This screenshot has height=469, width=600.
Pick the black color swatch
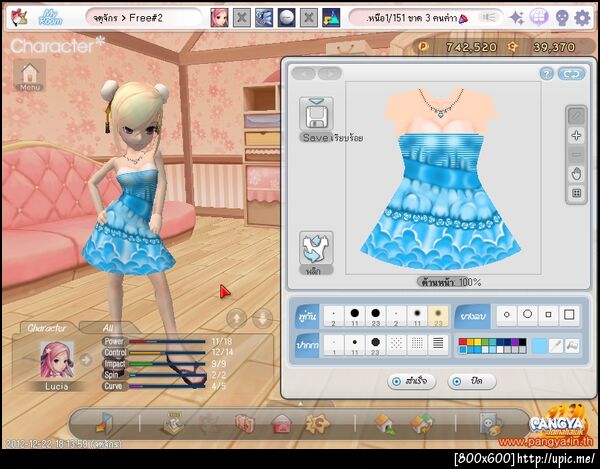coord(522,342)
